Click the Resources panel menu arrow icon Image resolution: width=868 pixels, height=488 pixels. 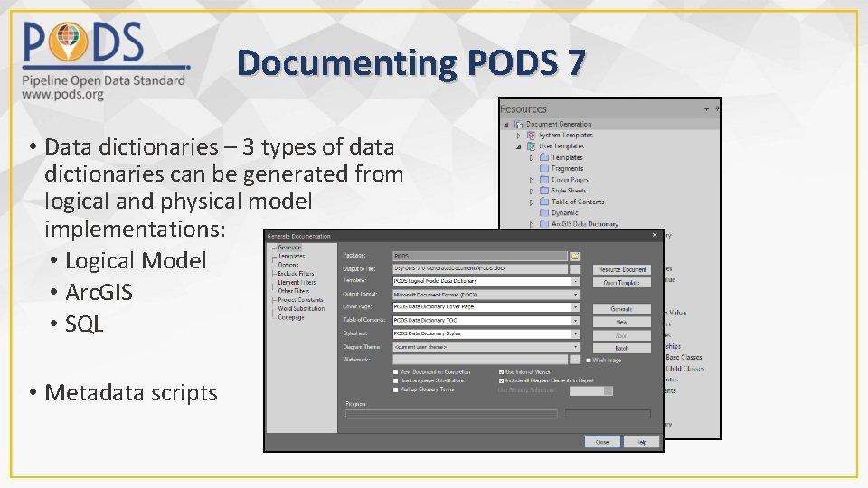point(706,109)
